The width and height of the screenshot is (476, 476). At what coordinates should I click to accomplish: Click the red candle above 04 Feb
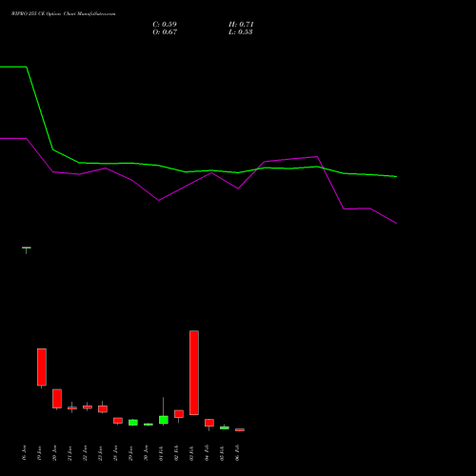(209, 423)
